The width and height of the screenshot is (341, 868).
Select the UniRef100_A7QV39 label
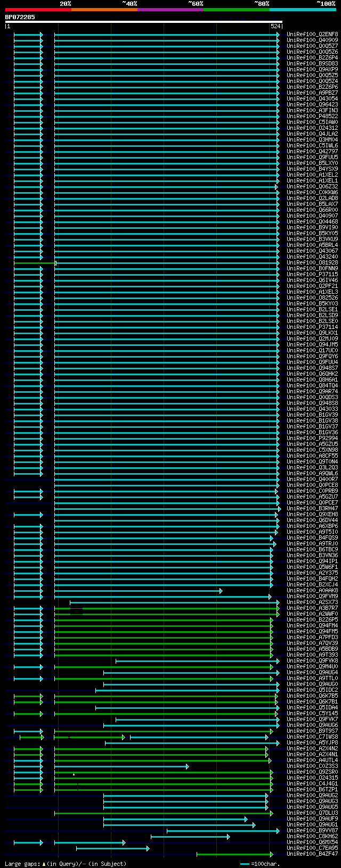coord(312,643)
